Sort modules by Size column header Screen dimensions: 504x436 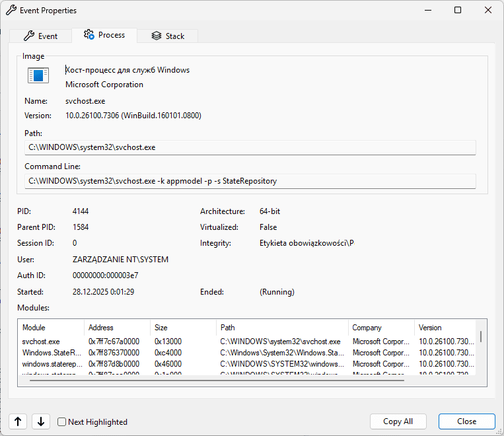[183, 328]
